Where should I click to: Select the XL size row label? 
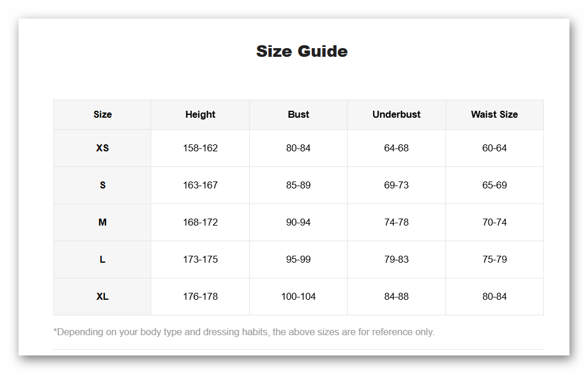(x=103, y=296)
